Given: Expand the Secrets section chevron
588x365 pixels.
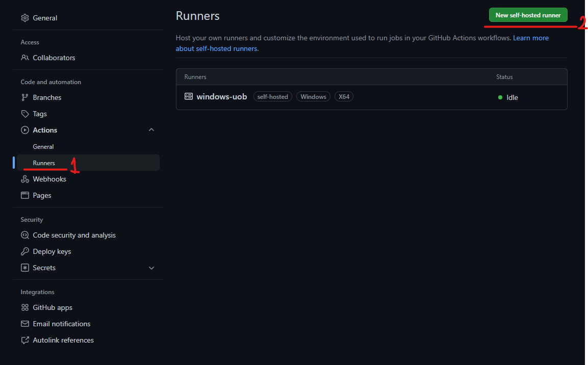Looking at the screenshot, I should pyautogui.click(x=151, y=268).
